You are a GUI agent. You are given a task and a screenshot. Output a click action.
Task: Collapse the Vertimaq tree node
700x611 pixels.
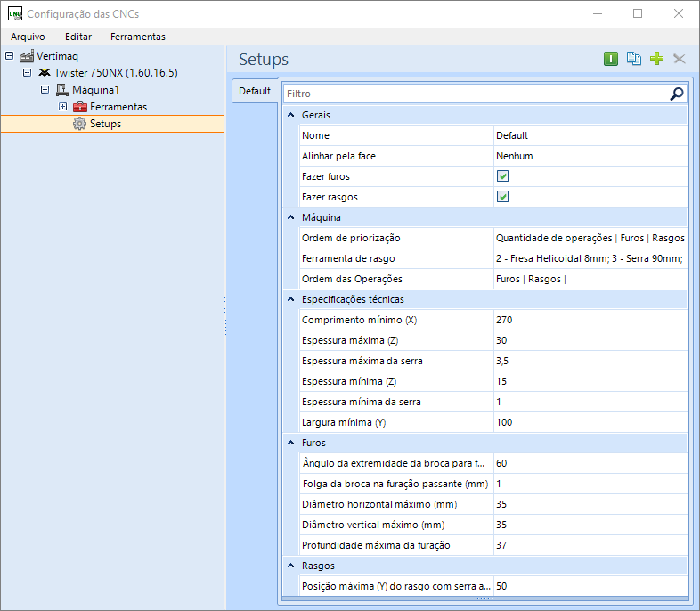click(10, 56)
